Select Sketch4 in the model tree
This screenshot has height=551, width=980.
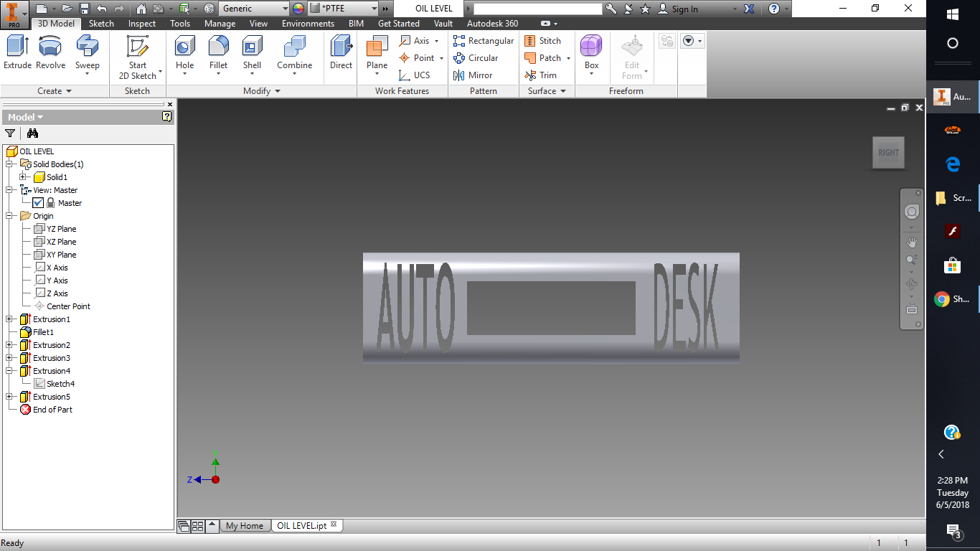(55, 384)
